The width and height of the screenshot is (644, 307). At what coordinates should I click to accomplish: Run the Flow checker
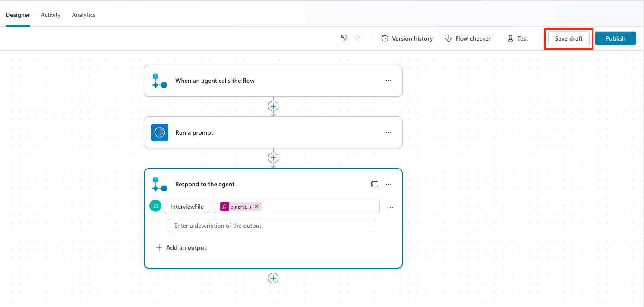tap(467, 38)
